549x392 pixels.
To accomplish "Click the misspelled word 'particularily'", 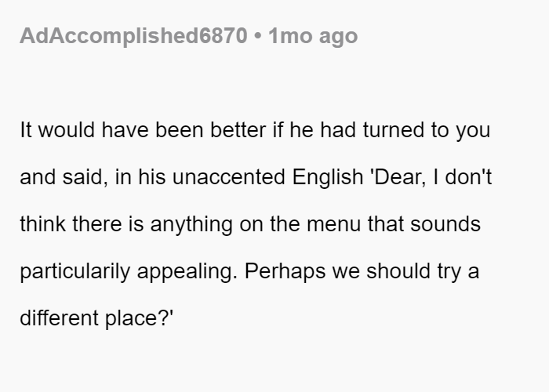I will tap(75, 271).
